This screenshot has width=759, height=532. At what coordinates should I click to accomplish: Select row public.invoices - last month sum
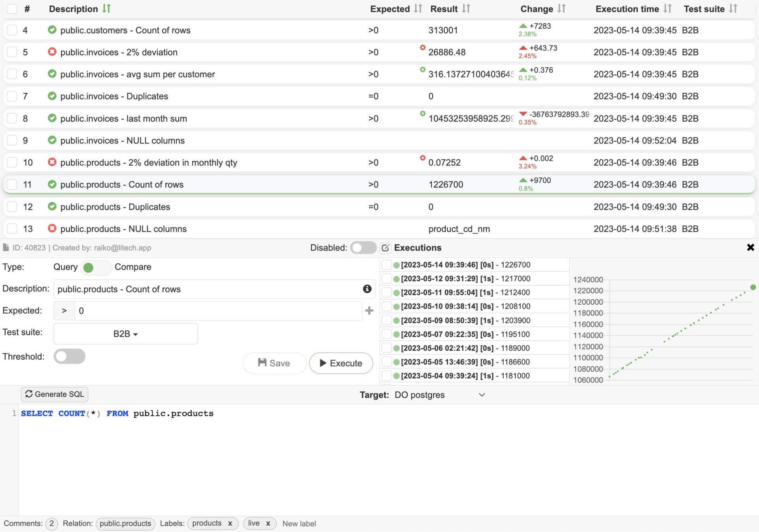(379, 118)
